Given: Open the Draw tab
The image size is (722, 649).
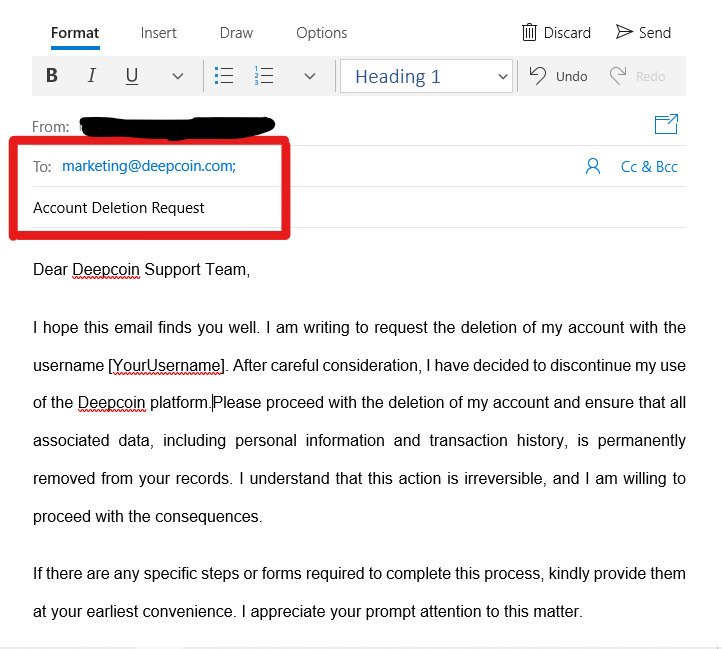Looking at the screenshot, I should click(x=236, y=33).
